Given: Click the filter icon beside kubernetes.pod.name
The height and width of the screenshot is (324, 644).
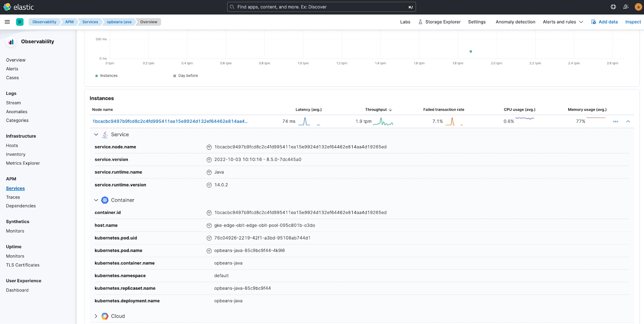Looking at the screenshot, I should [209, 251].
